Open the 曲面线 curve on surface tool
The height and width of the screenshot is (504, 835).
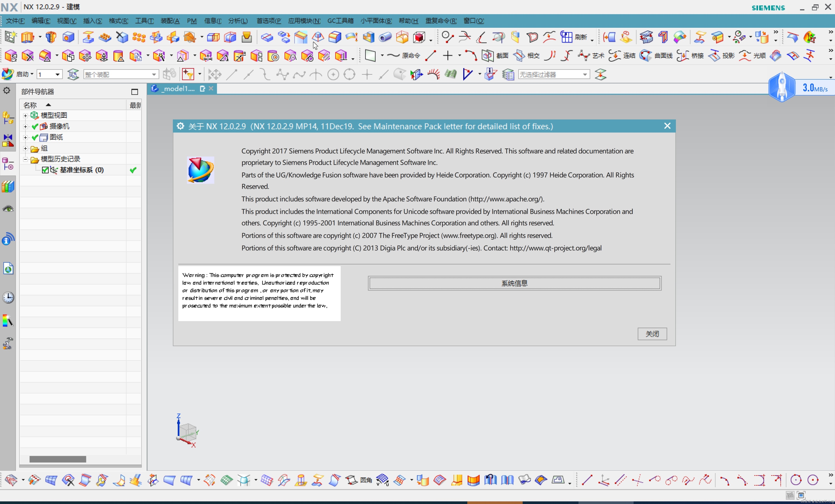click(x=656, y=56)
